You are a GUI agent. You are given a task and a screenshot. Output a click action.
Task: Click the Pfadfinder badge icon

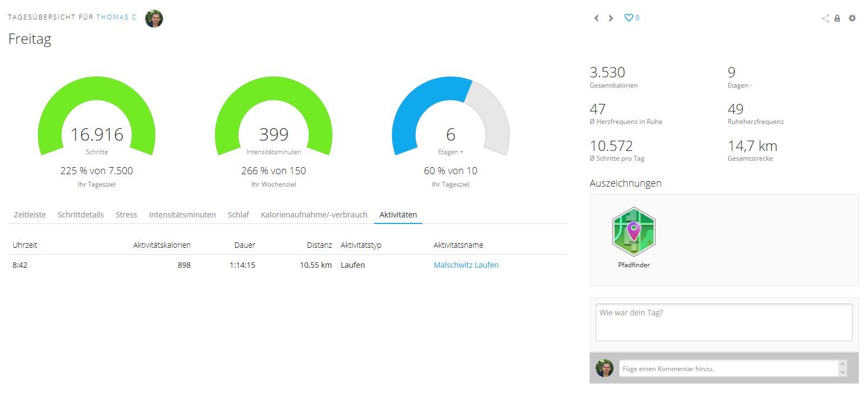coord(634,232)
